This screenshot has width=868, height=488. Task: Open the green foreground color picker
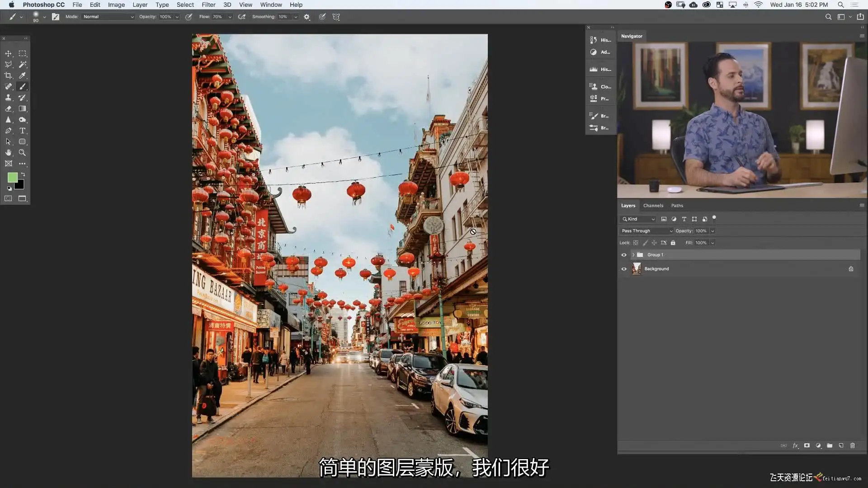coord(12,177)
